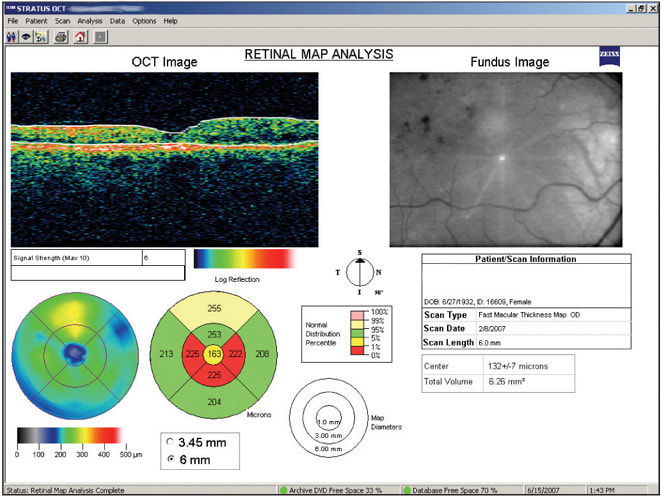Click the Scan Date 2/8/2007 value

coord(492,329)
